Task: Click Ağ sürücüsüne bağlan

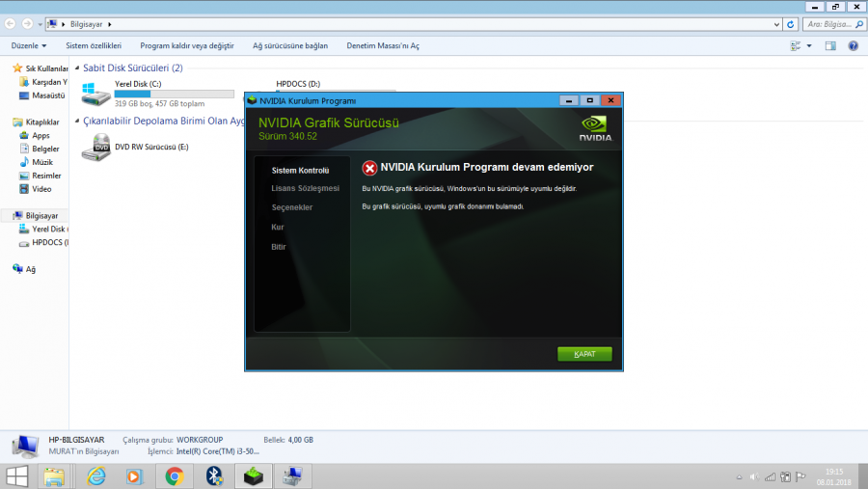Action: pos(290,46)
